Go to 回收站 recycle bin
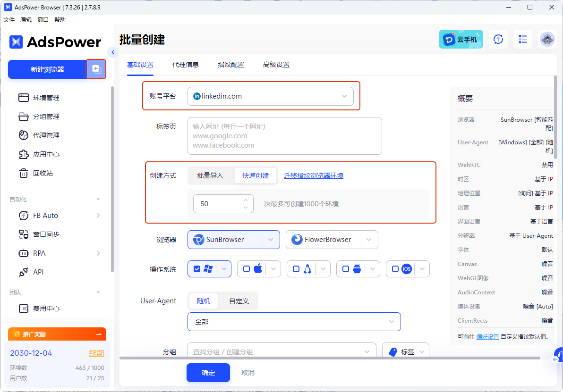The width and height of the screenshot is (563, 392). click(43, 173)
